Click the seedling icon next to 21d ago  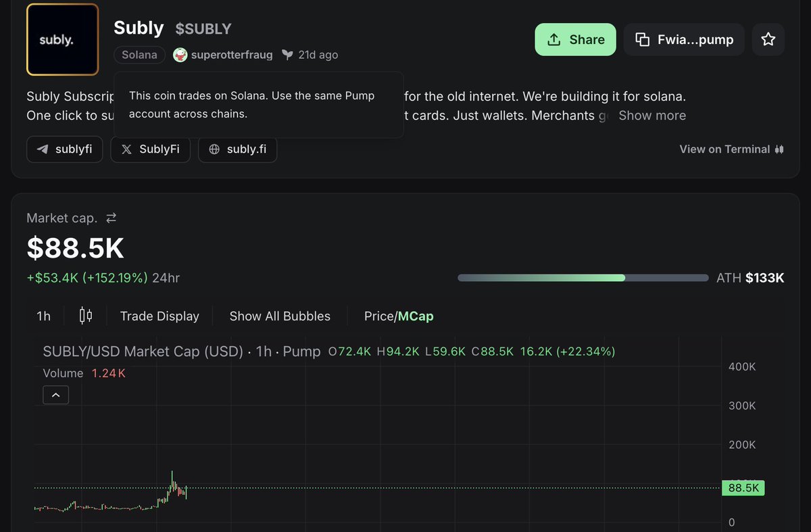287,55
